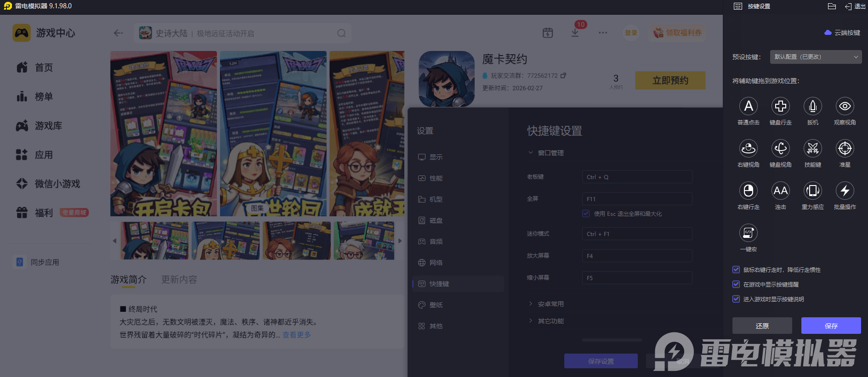Show next screenshots with right arrow

point(400,241)
